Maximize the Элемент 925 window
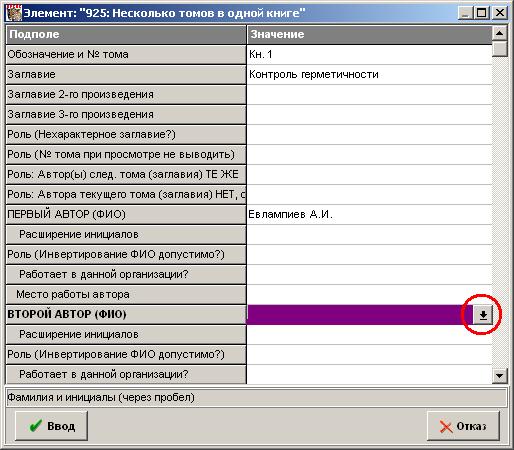514x450 pixels. (482, 13)
